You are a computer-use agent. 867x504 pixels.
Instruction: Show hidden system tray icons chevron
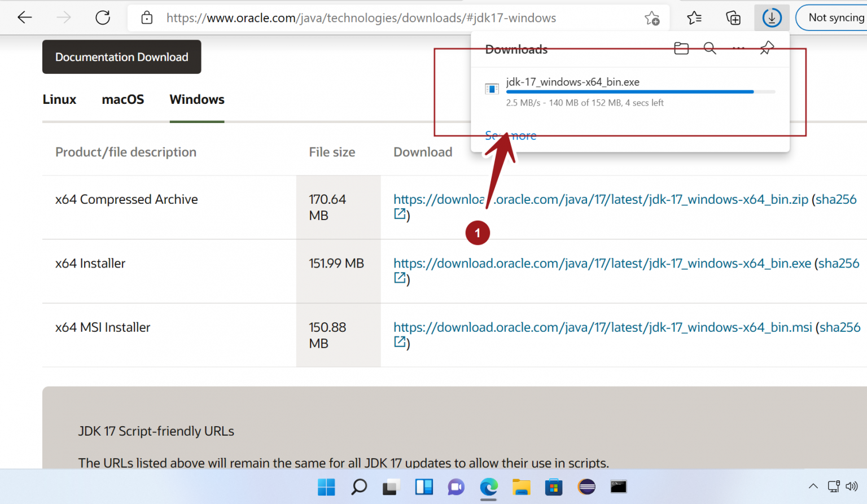(x=813, y=486)
